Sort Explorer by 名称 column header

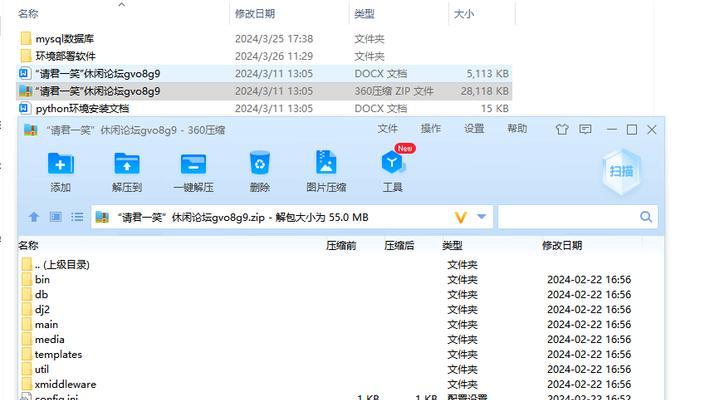(x=28, y=14)
